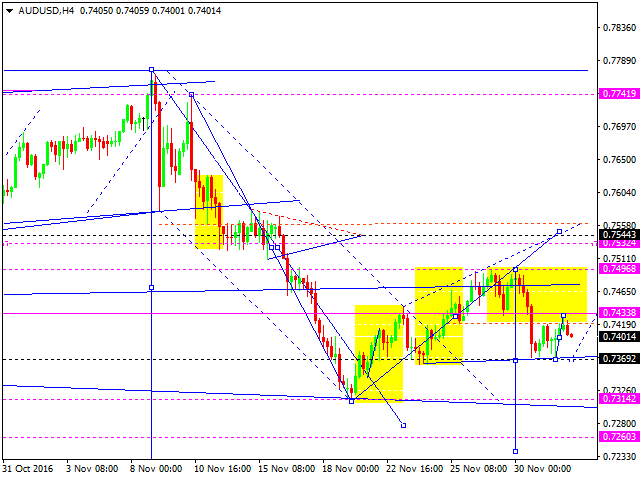Click the 0.76970 price scale value

[x=619, y=127]
